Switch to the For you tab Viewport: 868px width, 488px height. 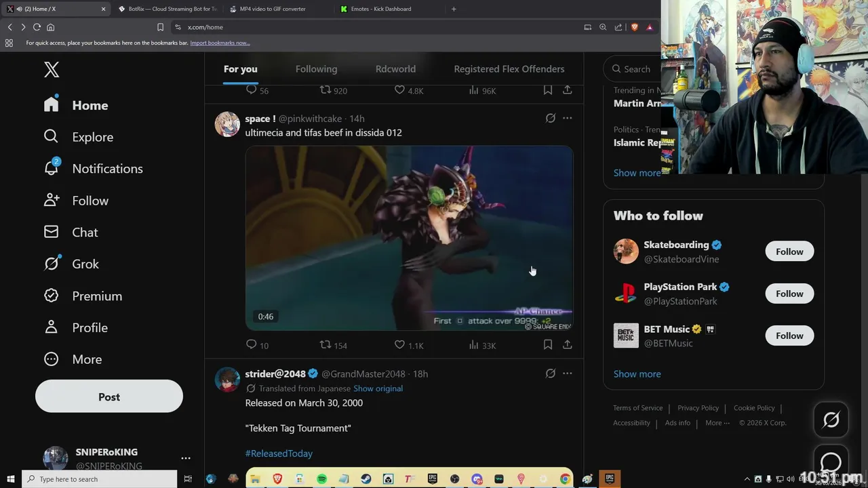pos(241,69)
